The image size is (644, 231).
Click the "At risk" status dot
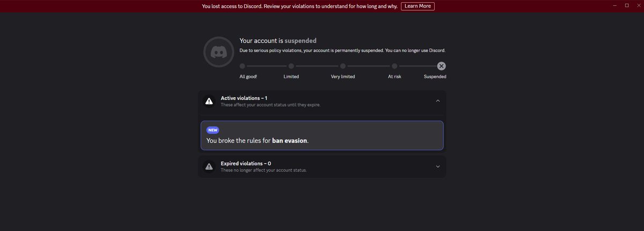coord(394,66)
